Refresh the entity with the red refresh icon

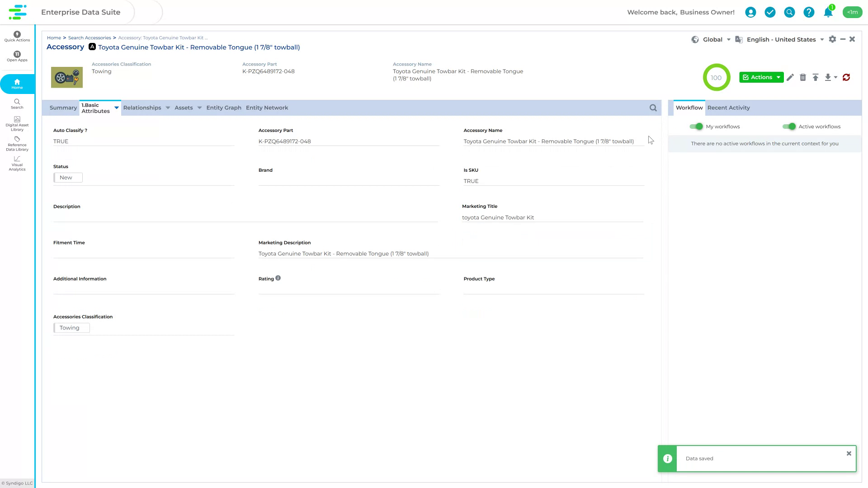click(846, 77)
